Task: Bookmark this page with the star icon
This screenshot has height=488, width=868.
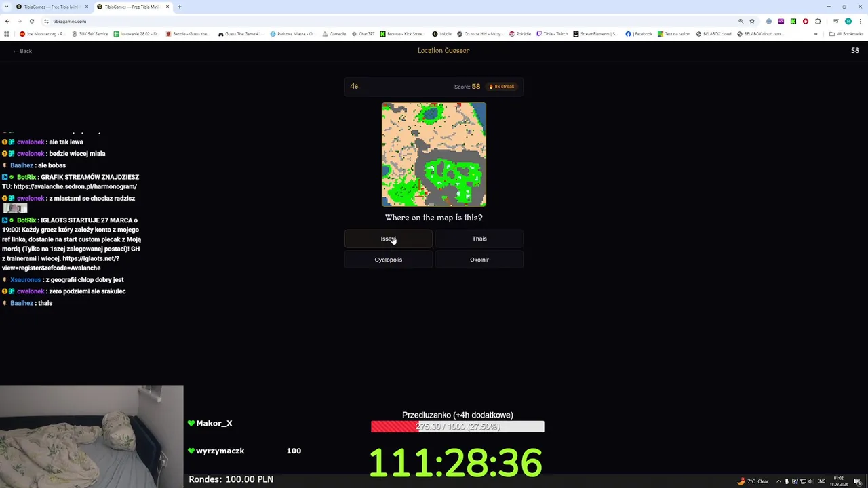Action: point(752,21)
